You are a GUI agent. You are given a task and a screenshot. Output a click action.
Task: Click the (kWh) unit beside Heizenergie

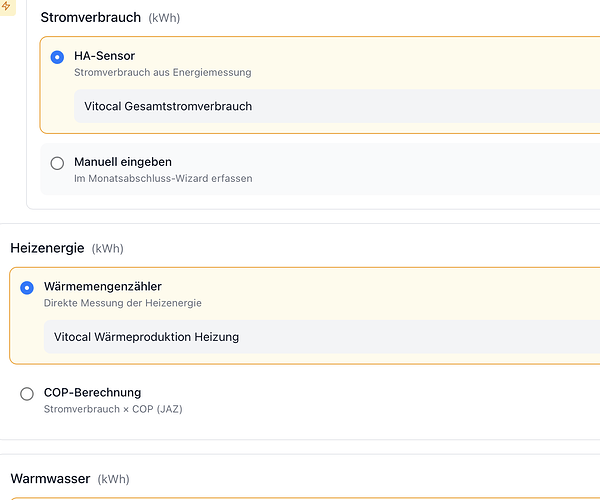(108, 249)
